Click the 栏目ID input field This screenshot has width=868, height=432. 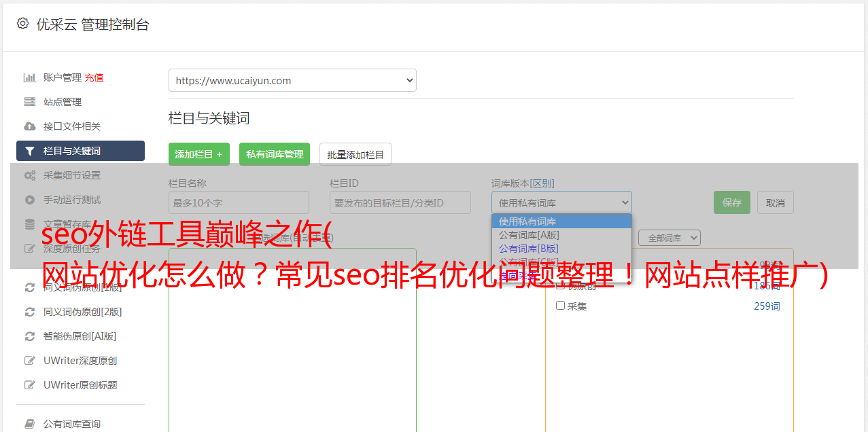(x=400, y=202)
